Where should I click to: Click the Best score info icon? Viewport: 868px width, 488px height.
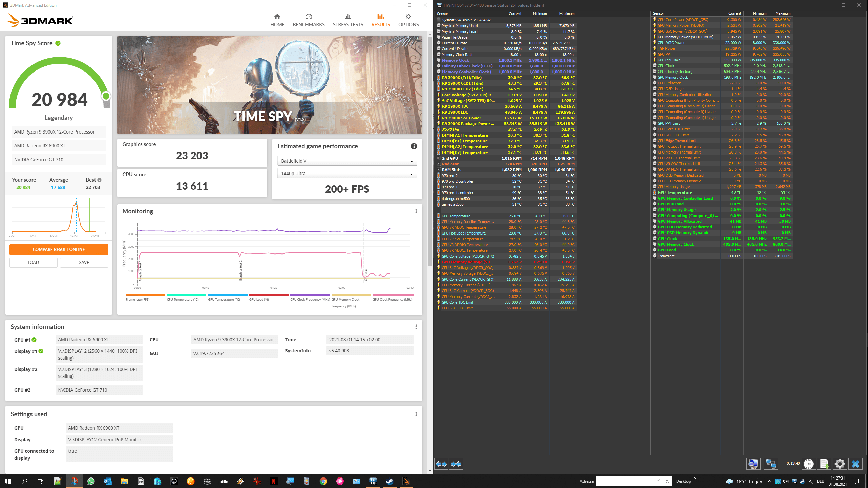(x=99, y=180)
